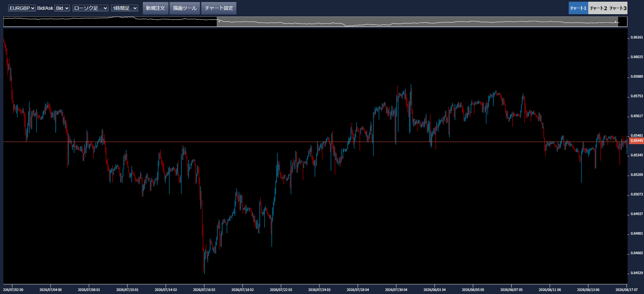Click the 0.85209 price axis label

[637, 175]
